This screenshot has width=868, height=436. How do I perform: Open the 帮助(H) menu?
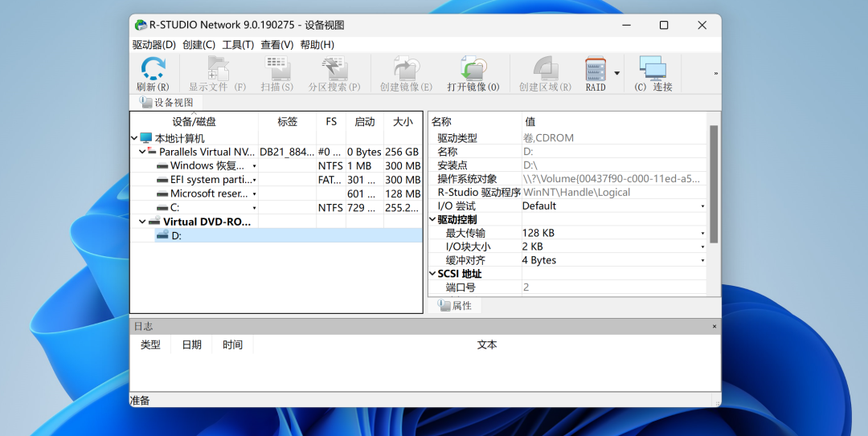click(x=317, y=45)
